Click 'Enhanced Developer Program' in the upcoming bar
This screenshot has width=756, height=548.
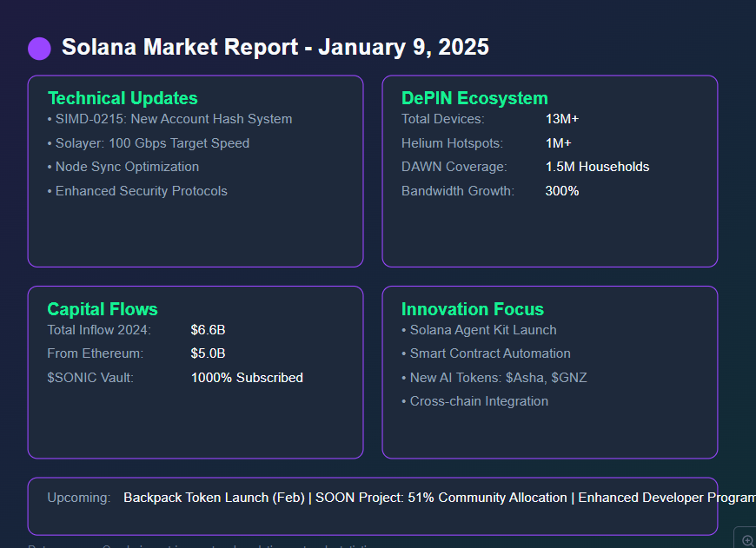pyautogui.click(x=666, y=498)
